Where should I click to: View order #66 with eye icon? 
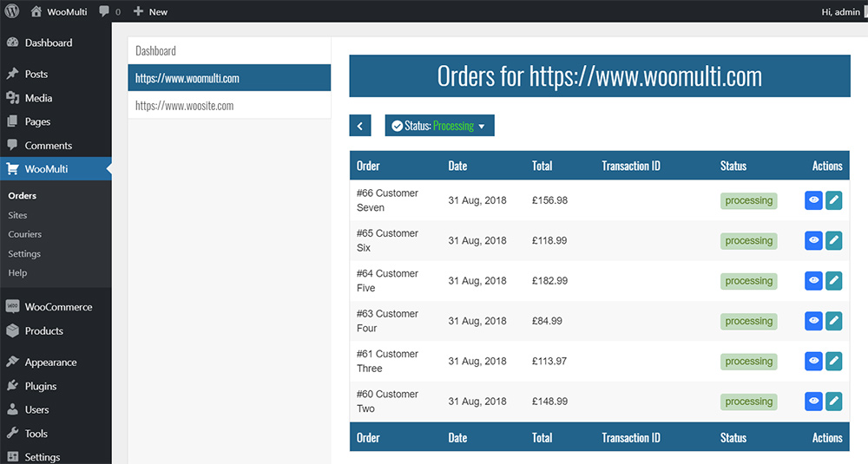tap(813, 200)
